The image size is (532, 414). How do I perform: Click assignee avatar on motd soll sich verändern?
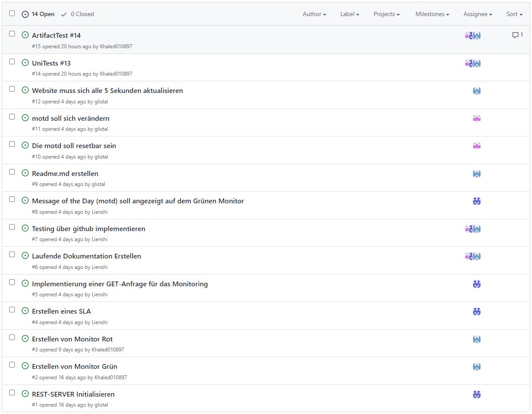click(x=477, y=118)
